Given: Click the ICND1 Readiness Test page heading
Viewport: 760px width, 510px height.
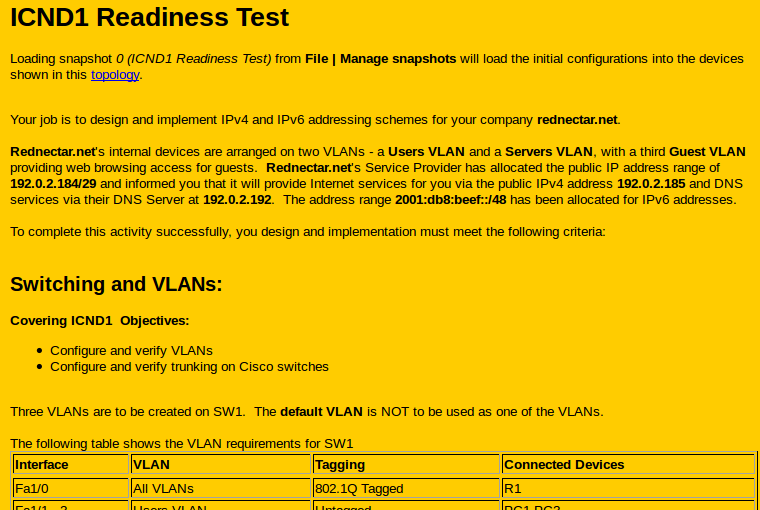Looking at the screenshot, I should (150, 18).
